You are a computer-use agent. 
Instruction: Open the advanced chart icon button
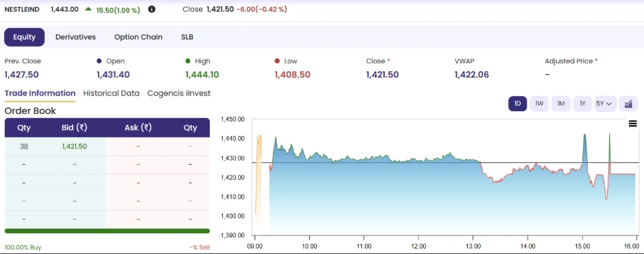pyautogui.click(x=628, y=104)
